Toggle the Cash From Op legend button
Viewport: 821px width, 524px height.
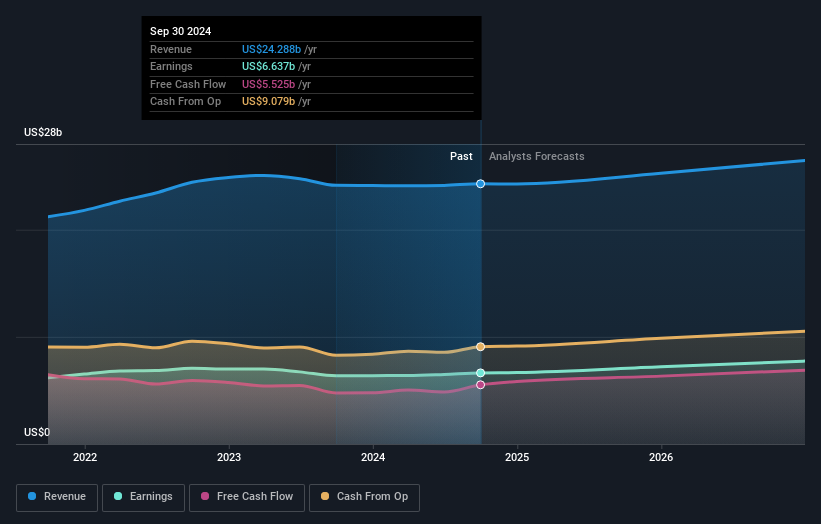click(364, 497)
